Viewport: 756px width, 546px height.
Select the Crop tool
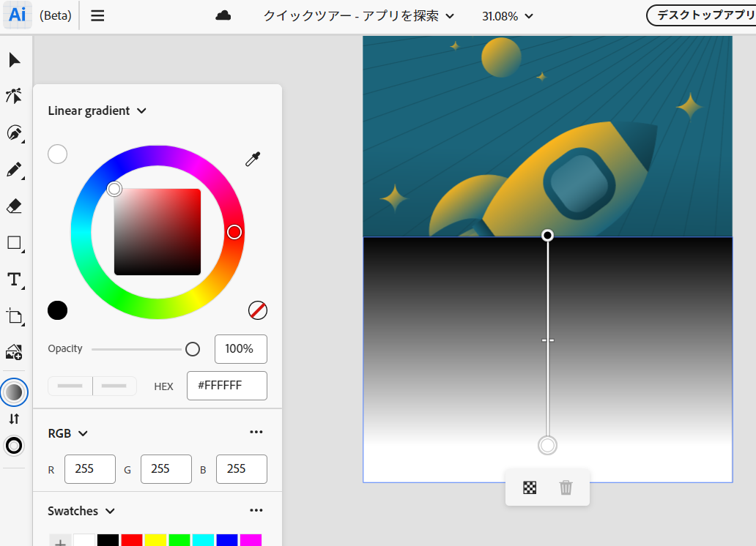[14, 316]
